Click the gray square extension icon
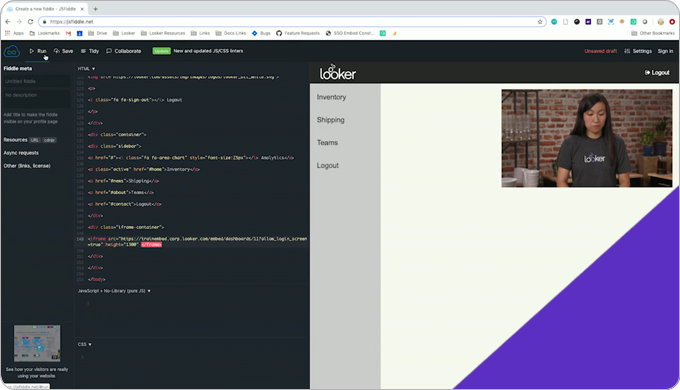 click(599, 22)
